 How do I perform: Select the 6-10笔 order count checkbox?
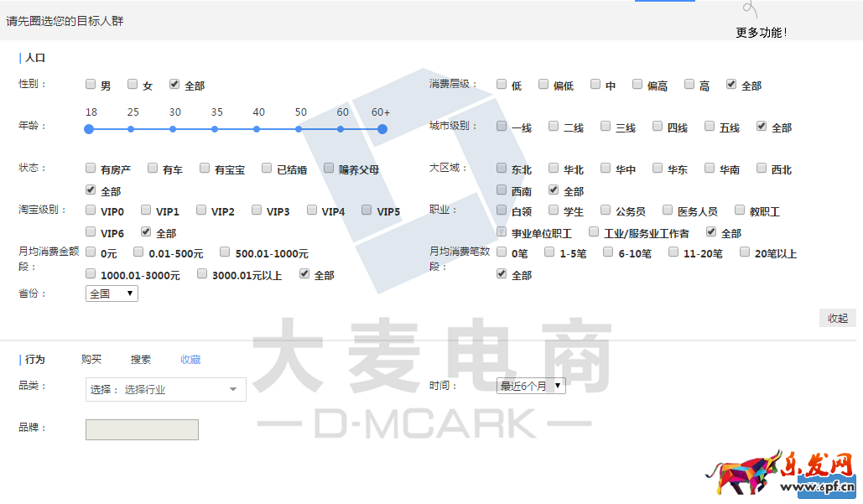tap(608, 252)
